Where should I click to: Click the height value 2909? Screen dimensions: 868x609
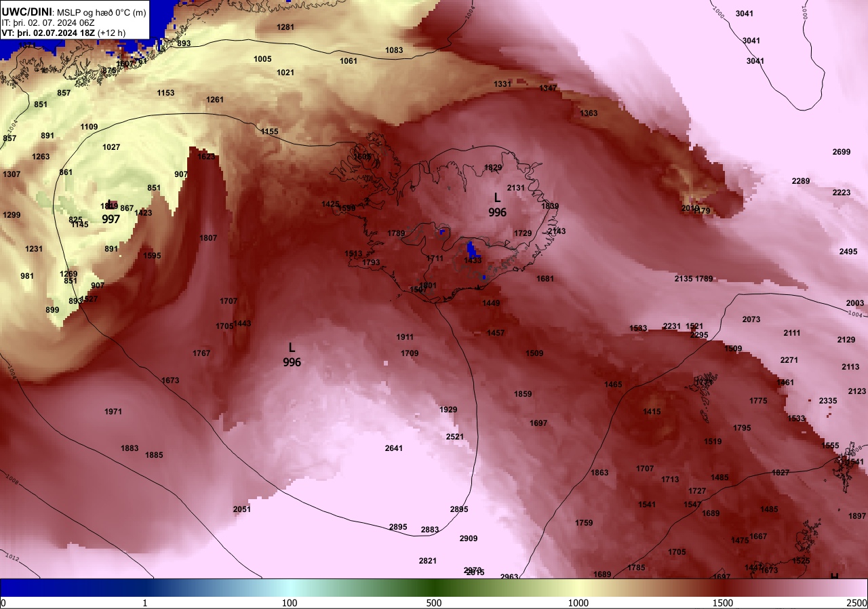point(469,538)
